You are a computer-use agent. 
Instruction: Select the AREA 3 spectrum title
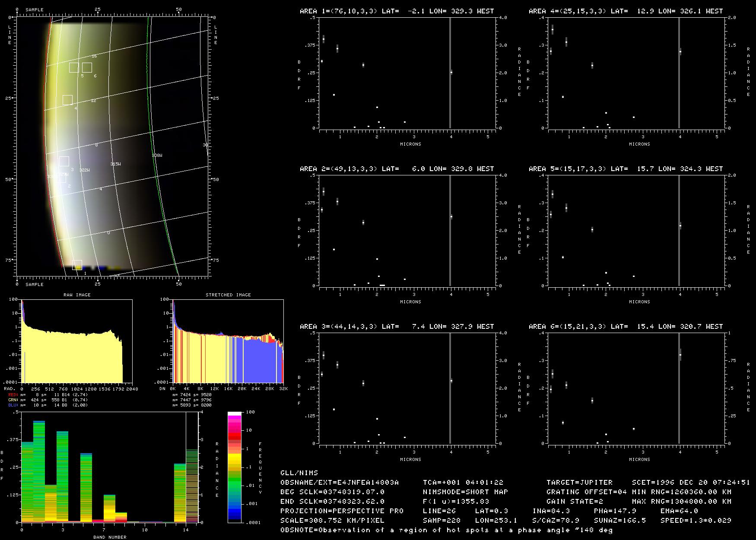tap(397, 327)
